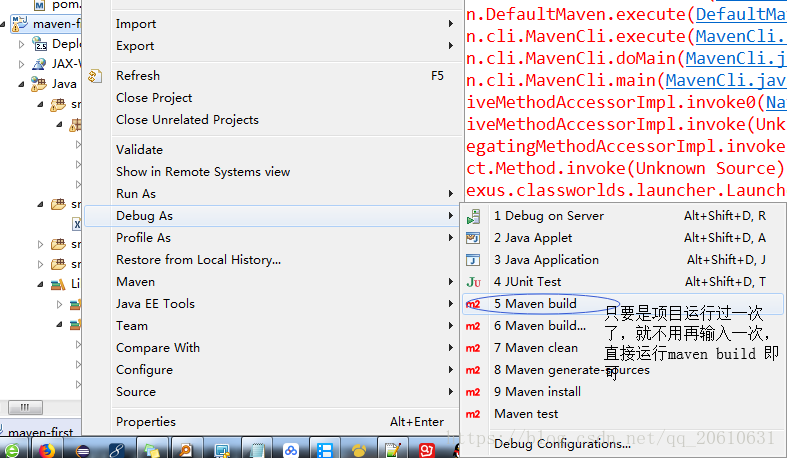The width and height of the screenshot is (787, 458).
Task: Follow the MavenCli.j link on doMain line
Action: (736, 58)
